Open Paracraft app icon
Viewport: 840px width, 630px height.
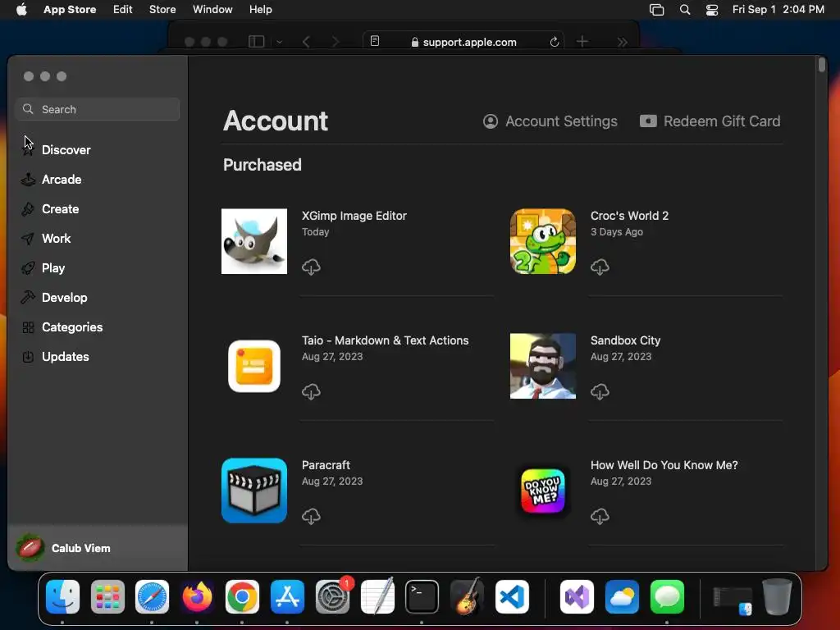coord(254,491)
